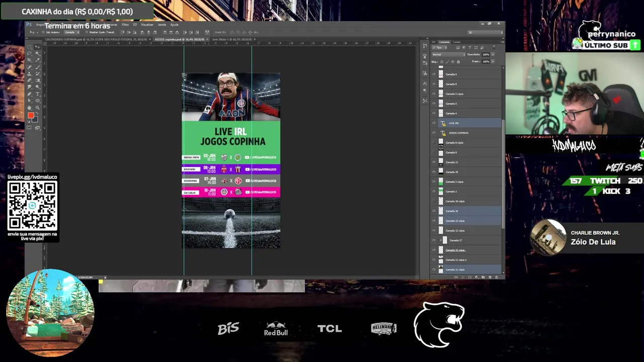Select the Clone Stamp tool
The width and height of the screenshot is (644, 362).
29,74
